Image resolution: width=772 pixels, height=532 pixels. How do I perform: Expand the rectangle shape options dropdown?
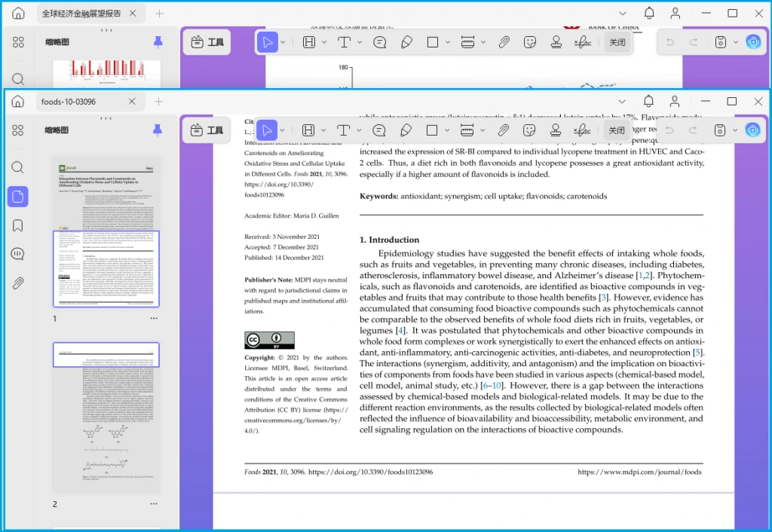[447, 130]
